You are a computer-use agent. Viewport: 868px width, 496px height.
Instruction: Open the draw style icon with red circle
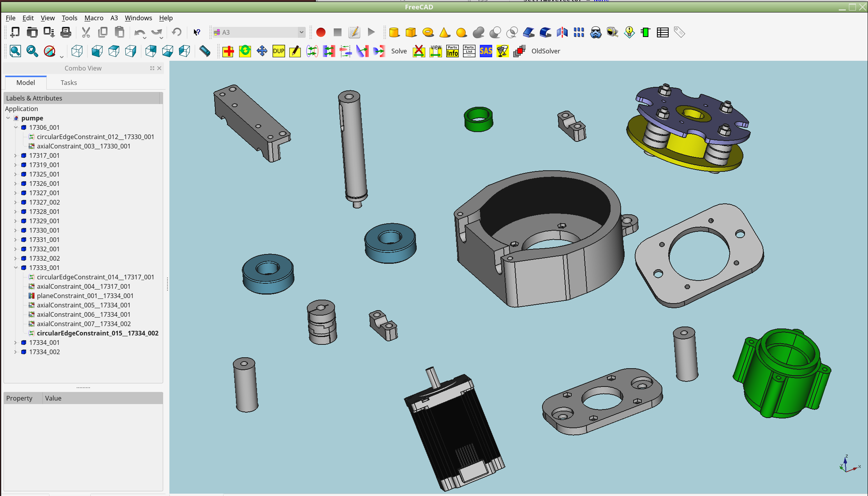point(49,51)
